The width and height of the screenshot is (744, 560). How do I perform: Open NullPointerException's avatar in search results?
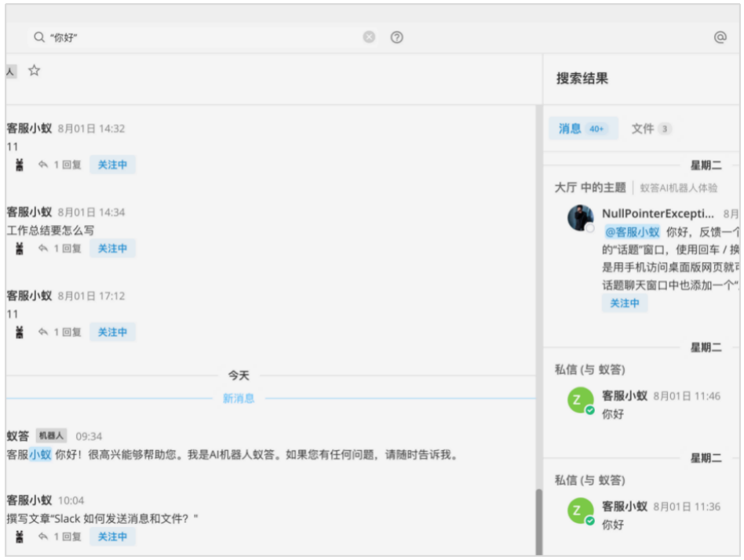tap(581, 217)
